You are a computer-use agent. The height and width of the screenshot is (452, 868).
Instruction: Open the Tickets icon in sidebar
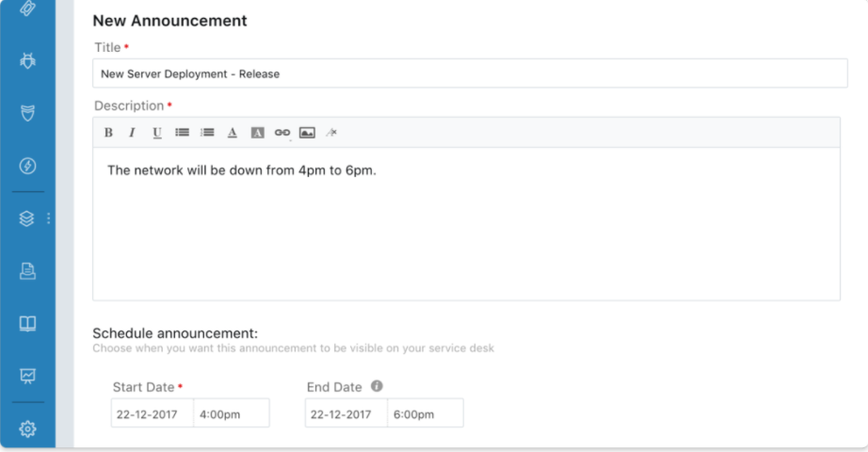tap(27, 8)
